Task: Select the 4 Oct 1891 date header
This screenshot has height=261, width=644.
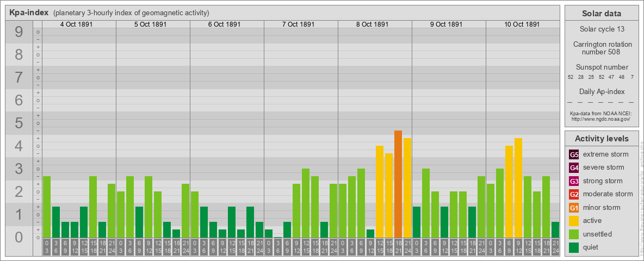Action: [76, 24]
